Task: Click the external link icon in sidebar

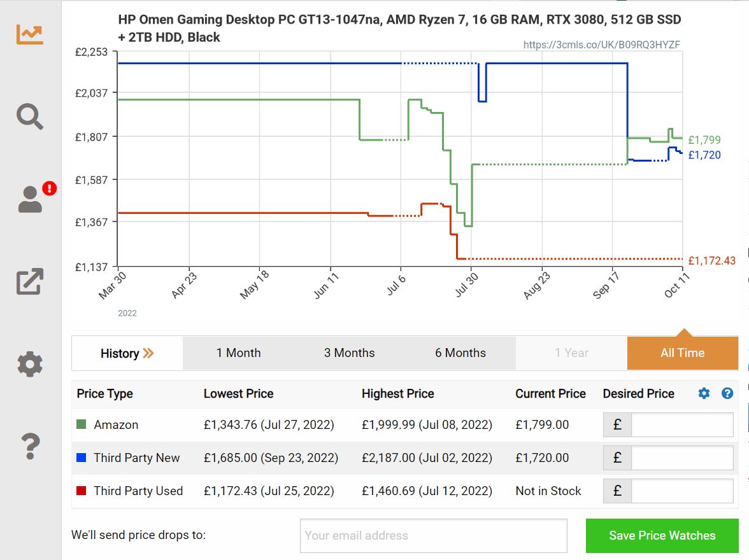Action: pos(30,282)
